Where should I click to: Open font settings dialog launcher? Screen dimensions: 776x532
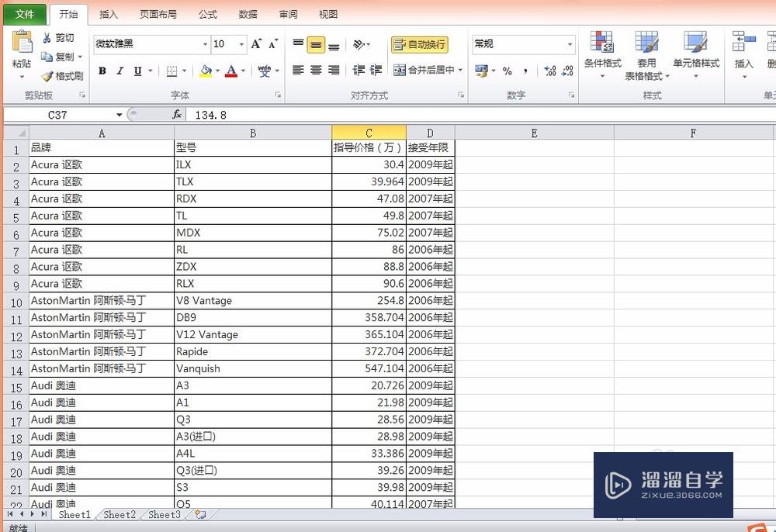[x=278, y=95]
